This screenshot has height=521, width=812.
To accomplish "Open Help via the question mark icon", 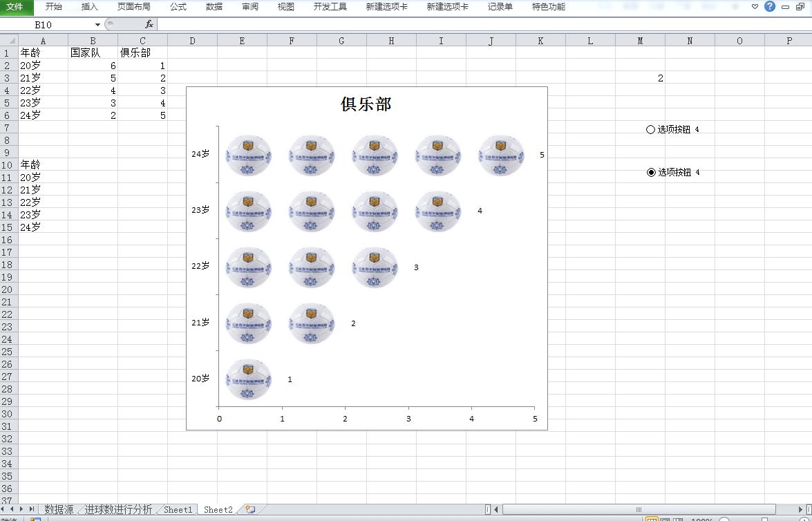I will (x=768, y=7).
